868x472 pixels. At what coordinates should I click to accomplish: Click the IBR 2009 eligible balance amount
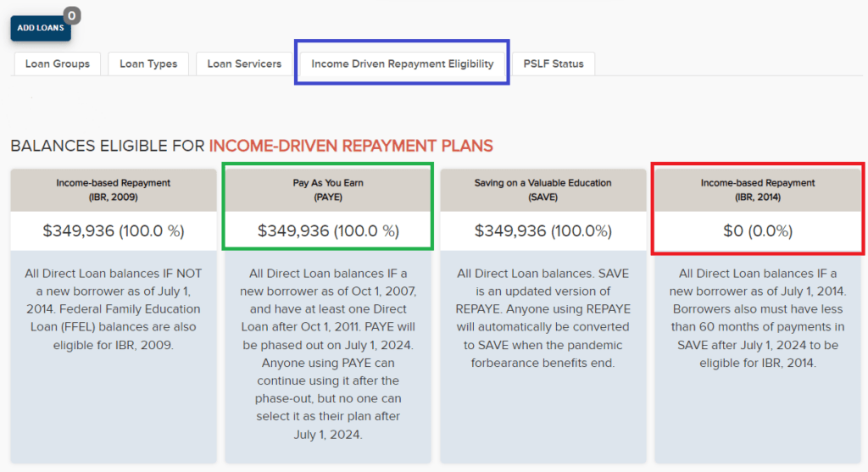coord(114,230)
